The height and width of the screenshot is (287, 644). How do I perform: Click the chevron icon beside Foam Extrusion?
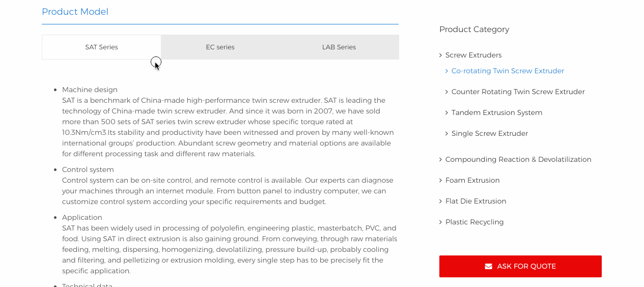coord(440,180)
